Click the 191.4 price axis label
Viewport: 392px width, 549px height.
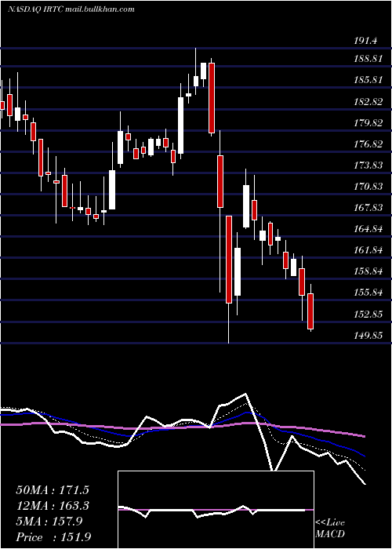366,42
